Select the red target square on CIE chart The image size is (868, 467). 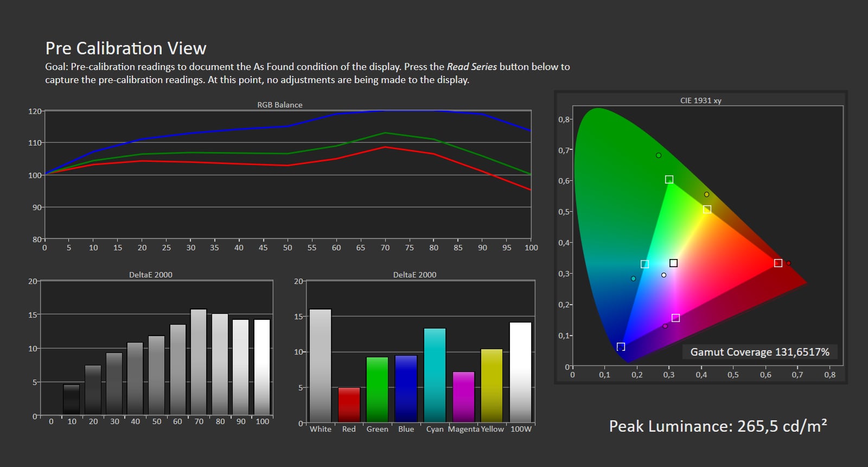tap(778, 263)
